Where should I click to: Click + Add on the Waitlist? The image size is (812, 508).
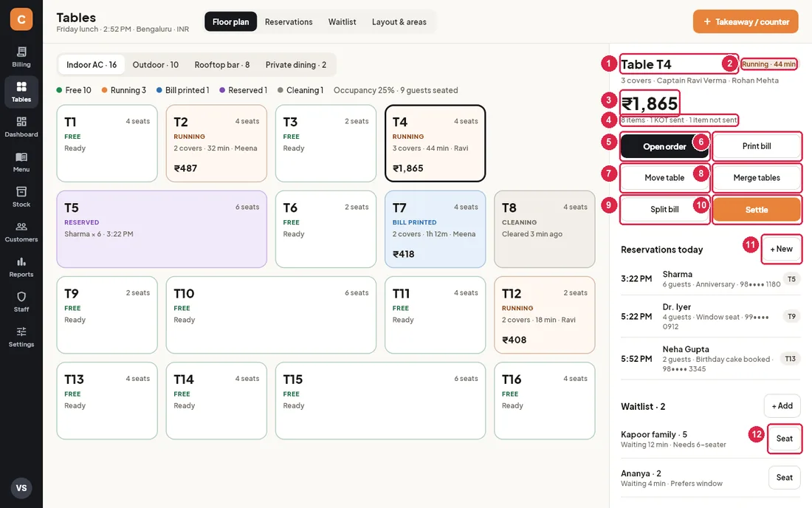pos(782,406)
